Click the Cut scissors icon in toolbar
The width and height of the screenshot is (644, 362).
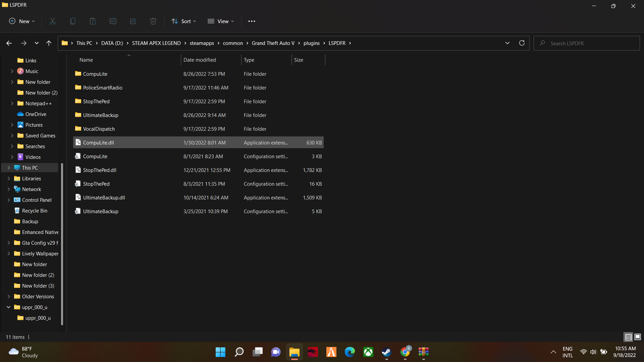(53, 21)
